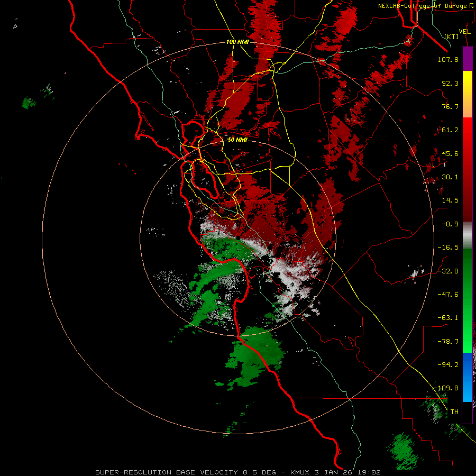The image size is (476, 476).
Task: Click the 61.2 scale value
Action: click(x=450, y=130)
